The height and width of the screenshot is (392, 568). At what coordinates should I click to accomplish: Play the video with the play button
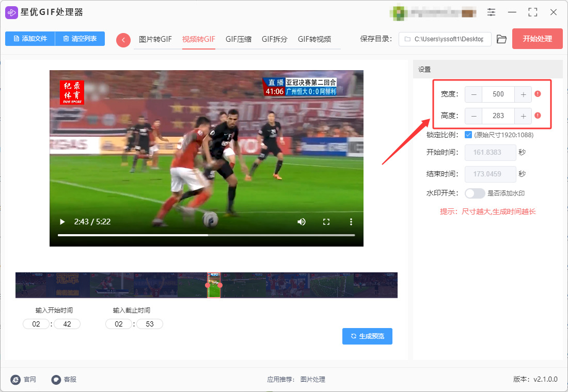click(62, 221)
